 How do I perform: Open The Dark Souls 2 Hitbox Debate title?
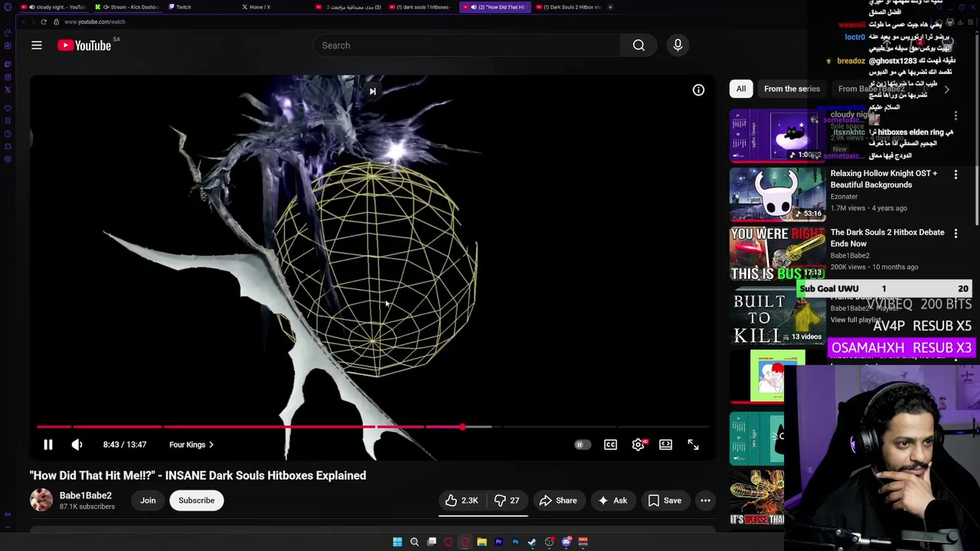pyautogui.click(x=887, y=238)
